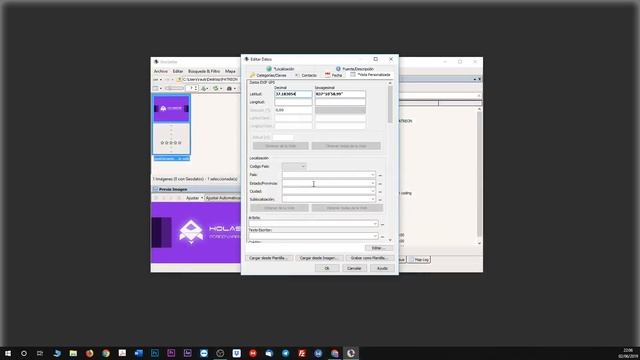
Task: Click the equals button beside Sublocalización
Action: [380, 200]
